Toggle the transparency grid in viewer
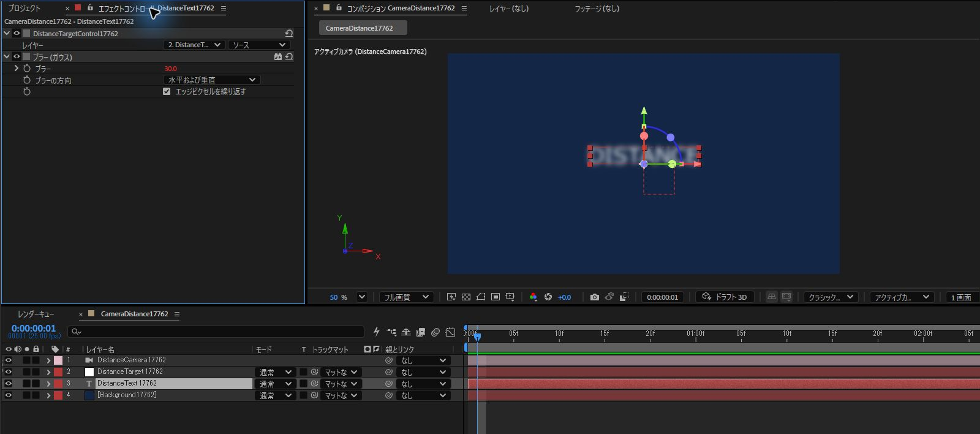 (x=466, y=297)
